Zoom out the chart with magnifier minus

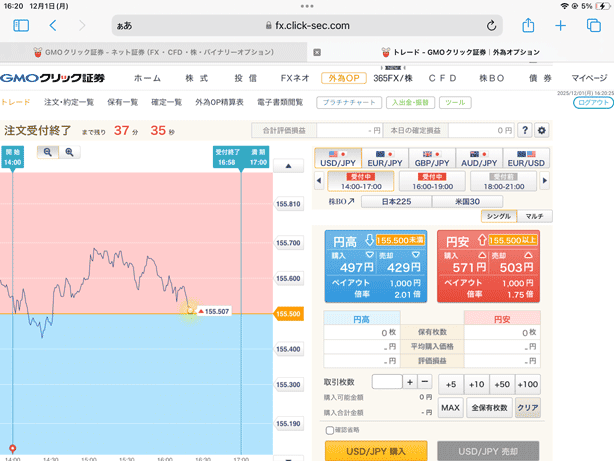coord(48,152)
